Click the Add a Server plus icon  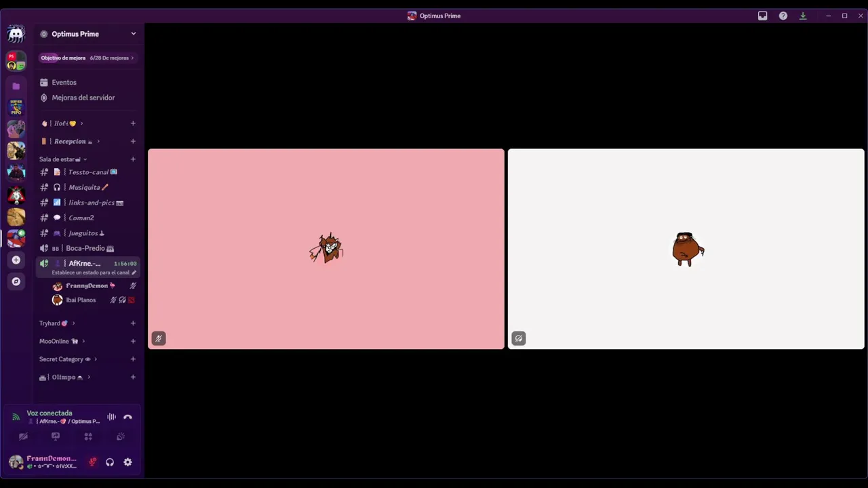[16, 260]
